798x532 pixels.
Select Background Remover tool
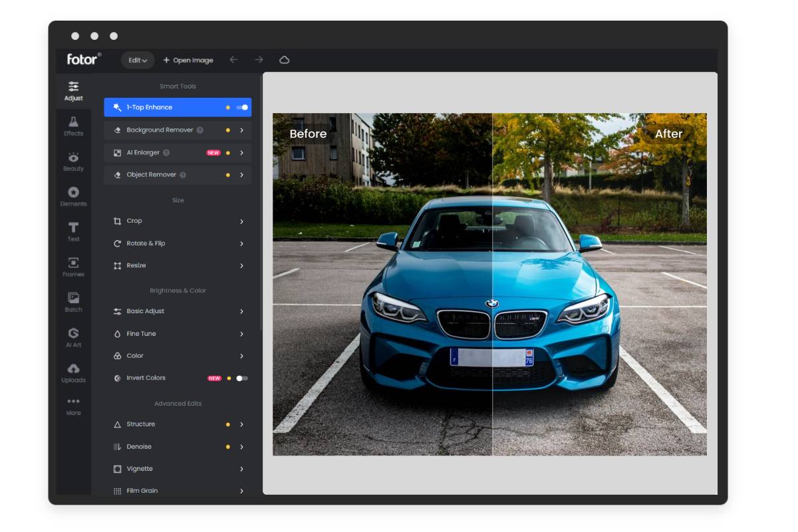pos(178,130)
